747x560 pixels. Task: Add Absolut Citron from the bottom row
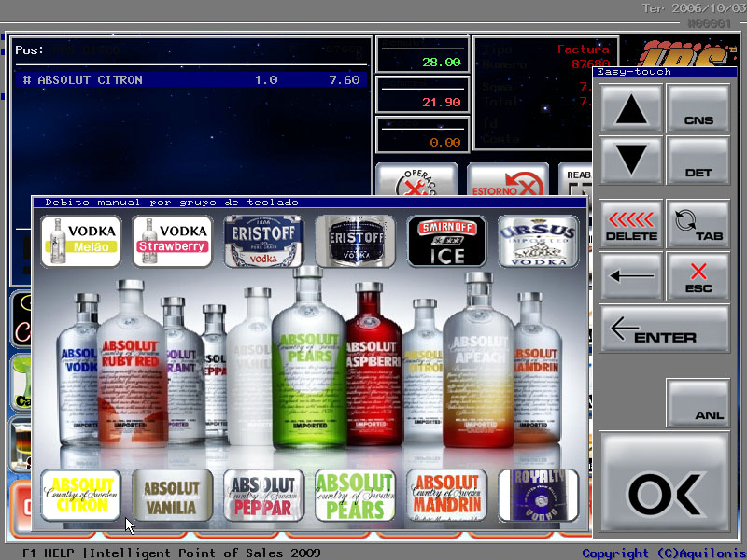click(x=81, y=495)
